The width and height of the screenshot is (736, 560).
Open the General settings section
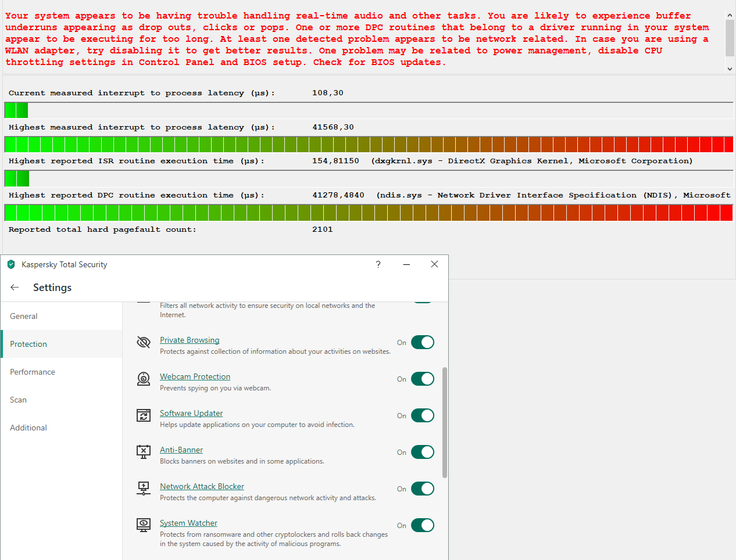click(x=62, y=316)
